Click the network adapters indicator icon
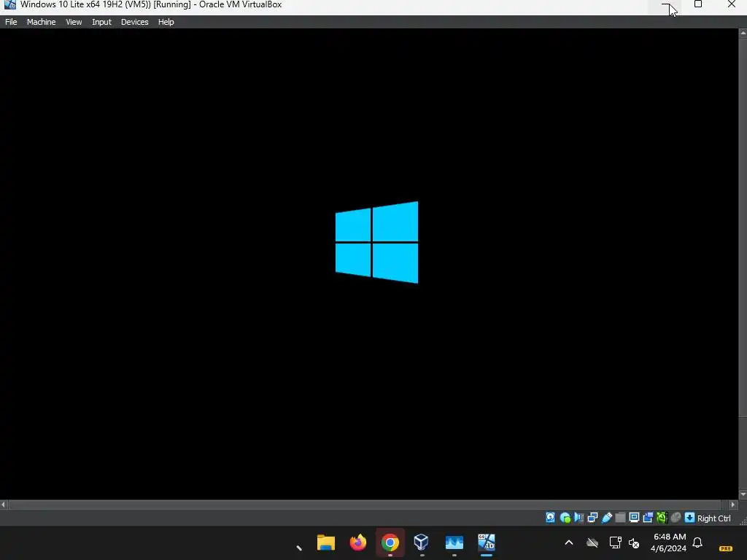This screenshot has width=747, height=560. click(592, 518)
